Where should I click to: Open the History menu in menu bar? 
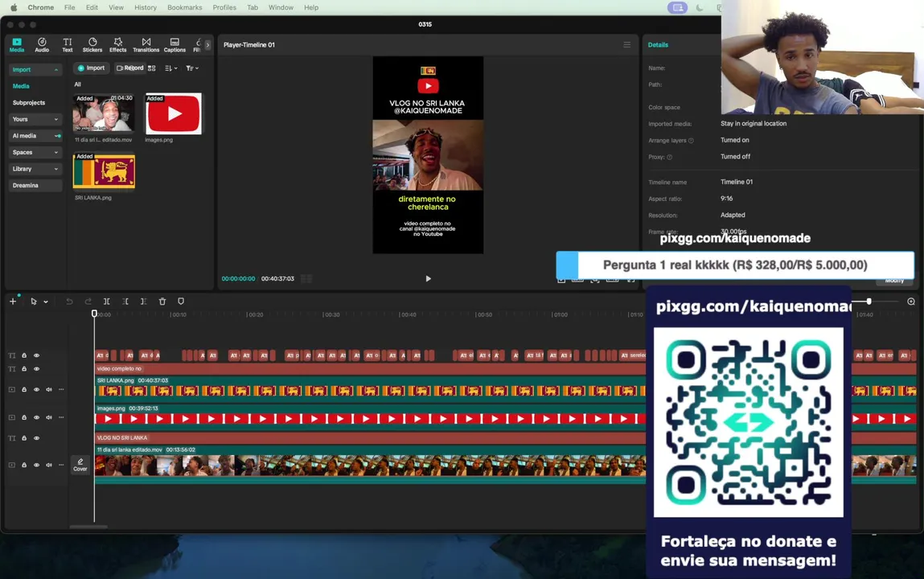(145, 8)
